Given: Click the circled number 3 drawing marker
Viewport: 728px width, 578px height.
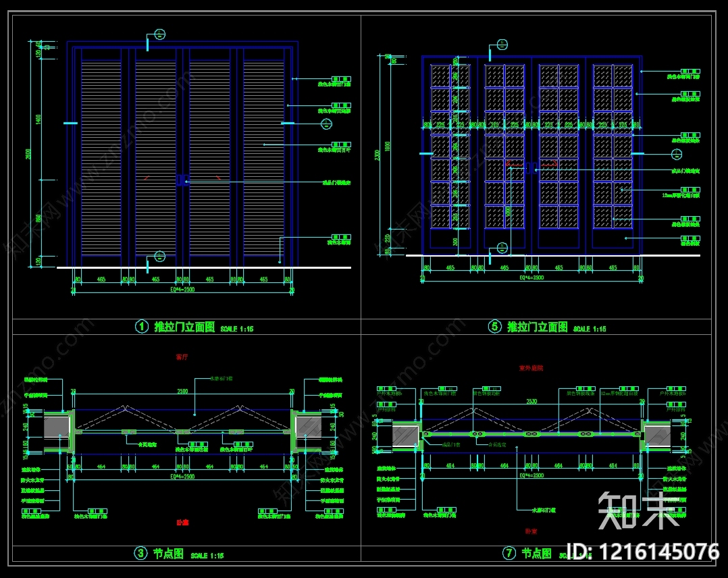Looking at the screenshot, I should tap(140, 553).
